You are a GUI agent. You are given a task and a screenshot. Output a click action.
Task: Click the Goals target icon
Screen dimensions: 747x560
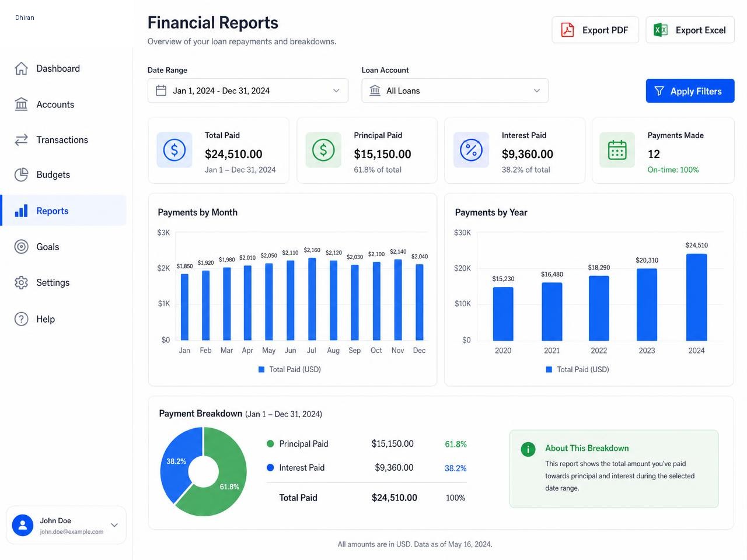click(21, 247)
